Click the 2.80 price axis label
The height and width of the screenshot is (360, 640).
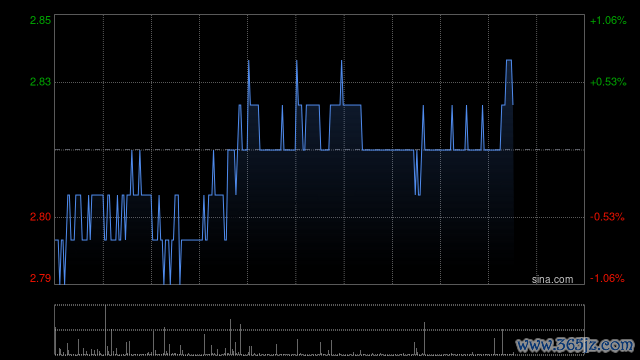[x=40, y=217]
